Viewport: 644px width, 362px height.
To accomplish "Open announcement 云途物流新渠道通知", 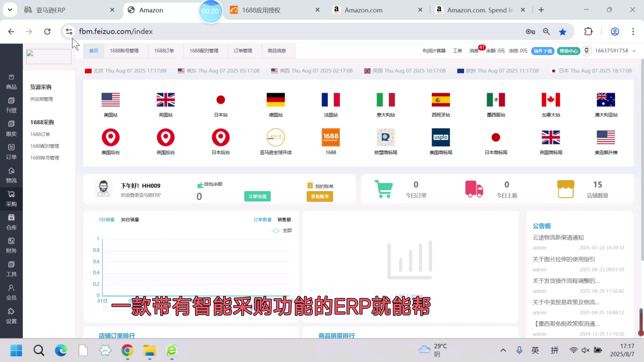I will (558, 238).
